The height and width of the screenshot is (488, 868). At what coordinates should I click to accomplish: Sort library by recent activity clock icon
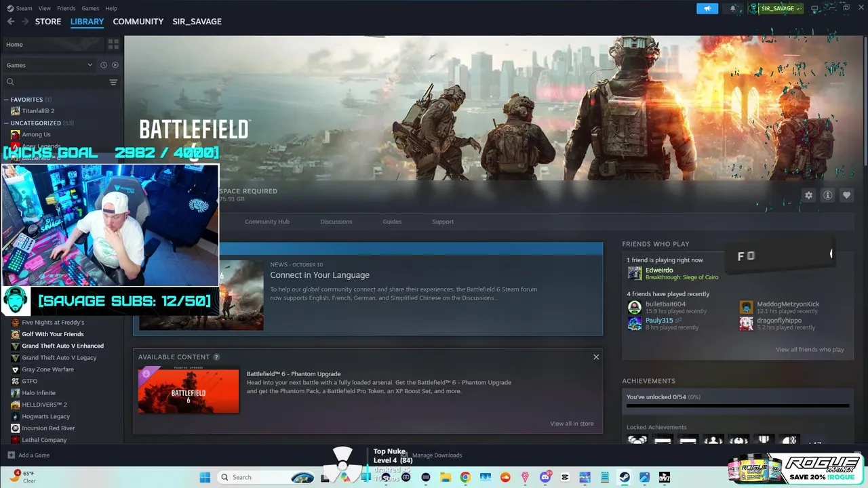[x=104, y=65]
